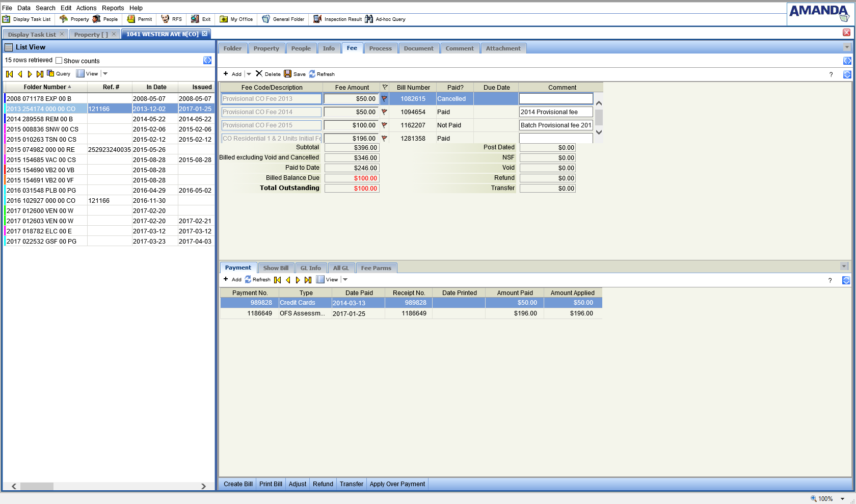Expand the List View's View dropdown arrow
The height and width of the screenshot is (504, 856).
(105, 74)
